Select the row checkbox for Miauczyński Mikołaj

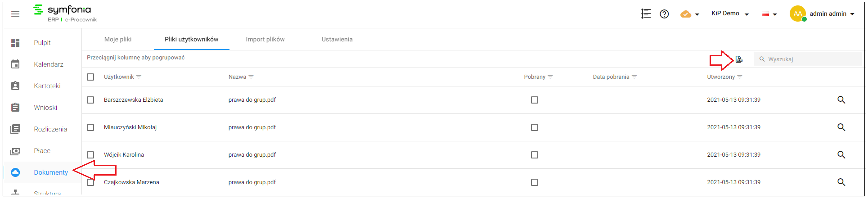coord(90,127)
